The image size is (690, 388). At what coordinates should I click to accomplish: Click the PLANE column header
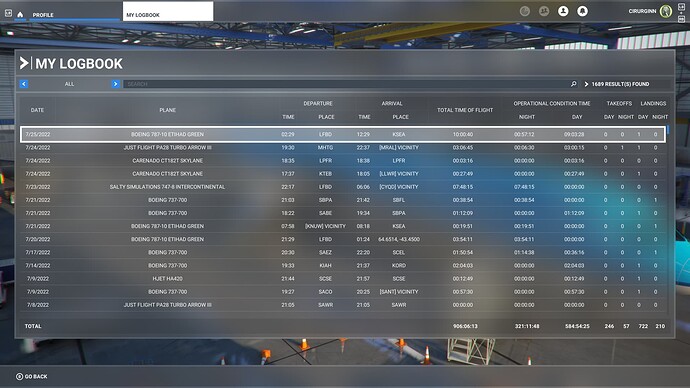click(168, 110)
